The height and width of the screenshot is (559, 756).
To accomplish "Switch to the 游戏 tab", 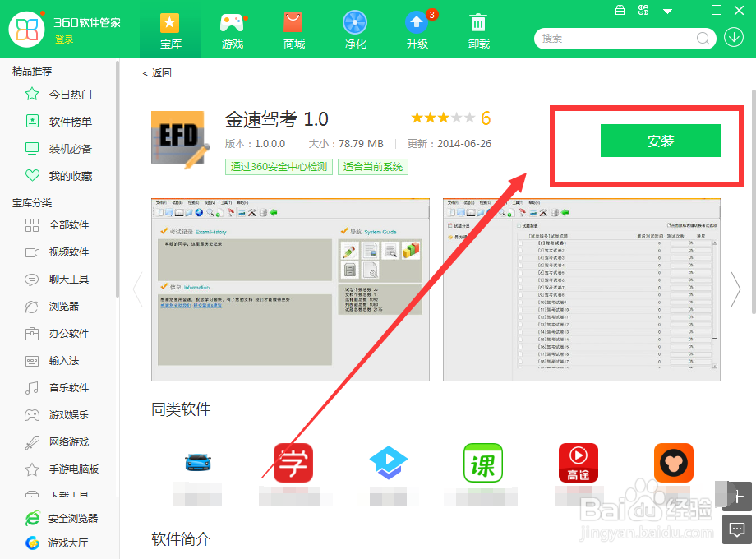I will tap(232, 30).
